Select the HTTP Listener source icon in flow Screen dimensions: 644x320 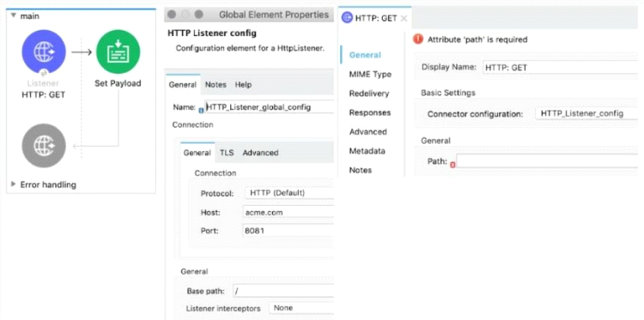coord(44,51)
